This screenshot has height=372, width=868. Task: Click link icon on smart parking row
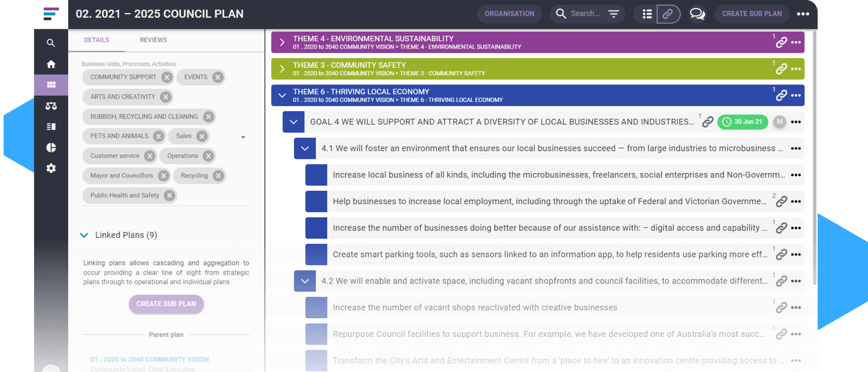pos(781,255)
